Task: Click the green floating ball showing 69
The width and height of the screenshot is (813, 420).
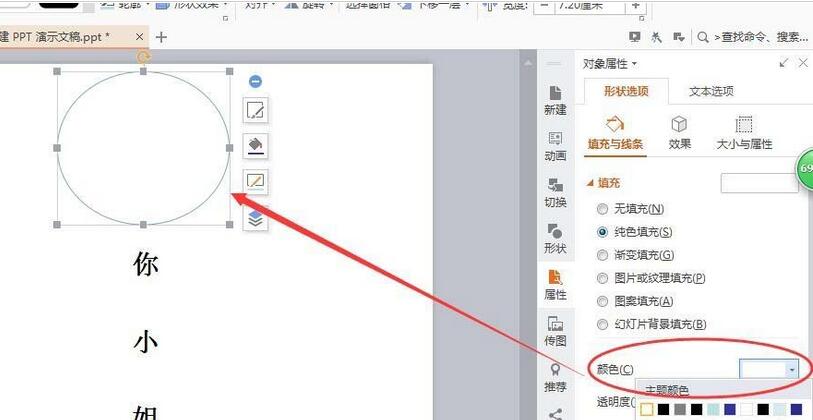Action: click(805, 168)
